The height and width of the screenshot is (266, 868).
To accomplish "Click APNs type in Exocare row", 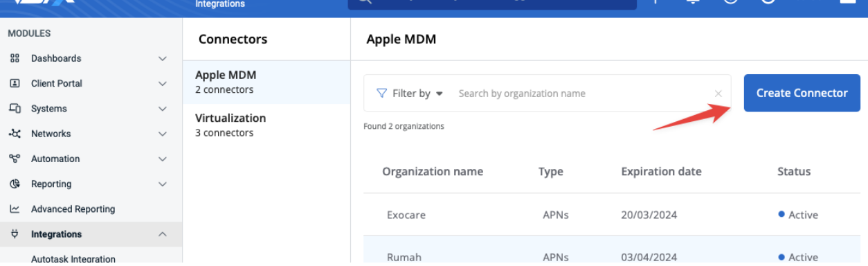I will pos(556,215).
